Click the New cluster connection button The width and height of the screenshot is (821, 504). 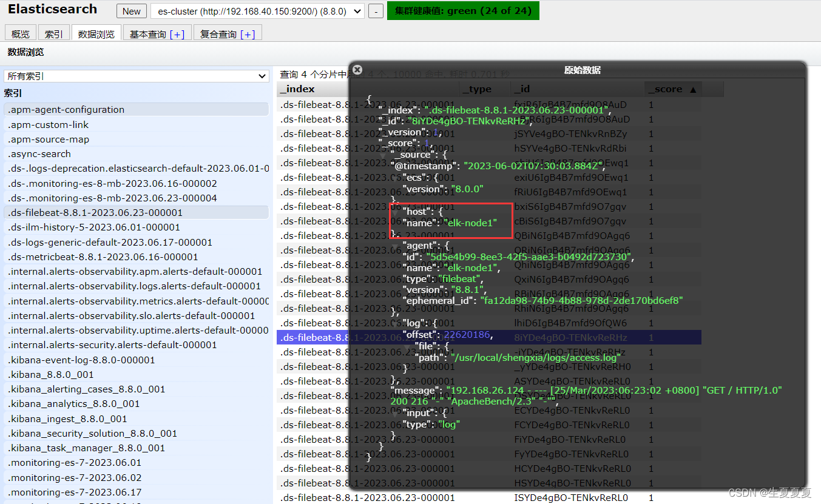(132, 11)
